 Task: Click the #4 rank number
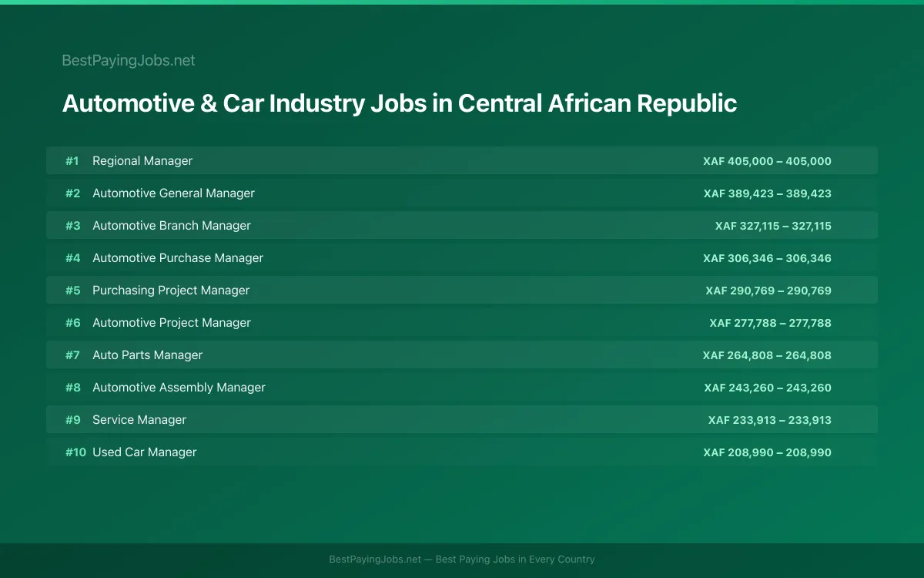coord(72,258)
